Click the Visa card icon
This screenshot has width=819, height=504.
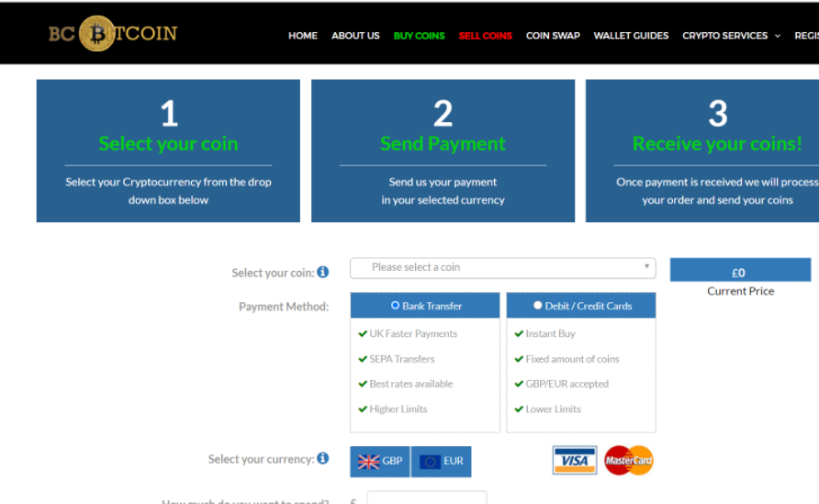[x=575, y=460]
